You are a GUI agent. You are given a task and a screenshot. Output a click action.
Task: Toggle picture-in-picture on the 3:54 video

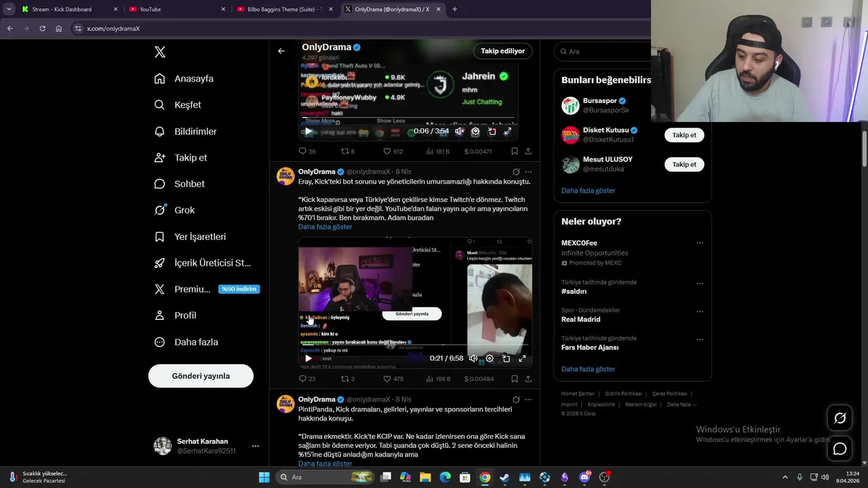coord(492,131)
